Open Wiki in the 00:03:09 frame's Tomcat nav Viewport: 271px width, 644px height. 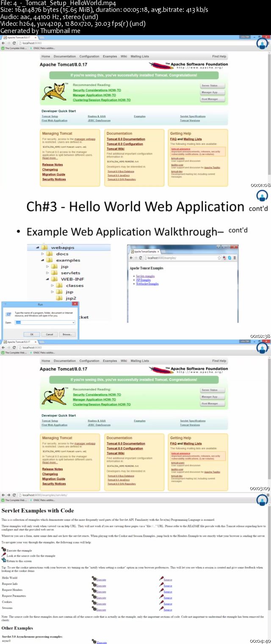124,361
